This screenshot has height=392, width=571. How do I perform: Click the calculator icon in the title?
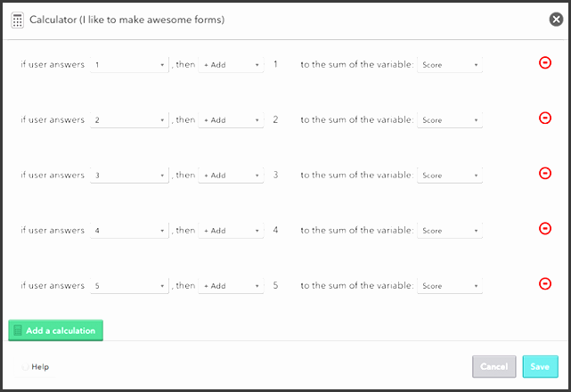[17, 20]
